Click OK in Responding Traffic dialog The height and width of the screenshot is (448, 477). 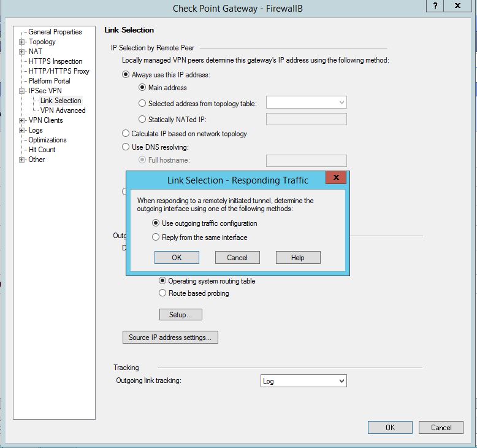(x=177, y=258)
